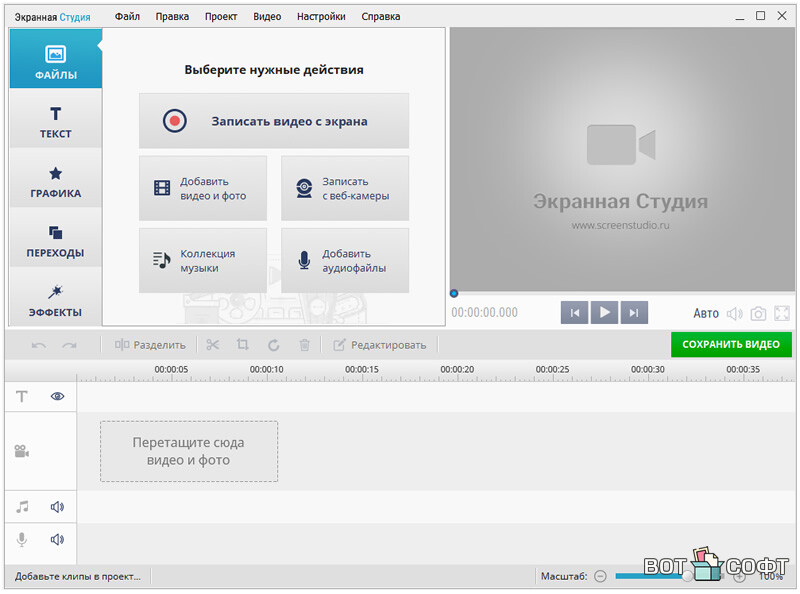Viewport: 800px width, 594px height.
Task: Click the crop icon
Action: click(x=243, y=345)
